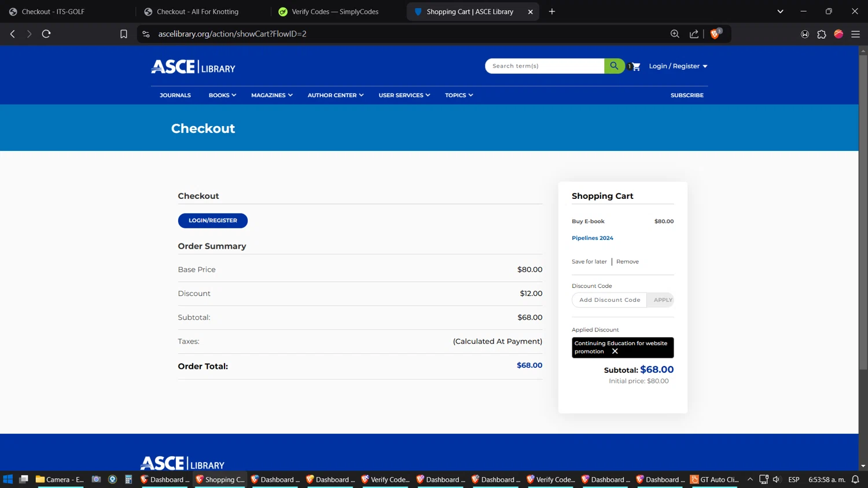Expand the Magazines menu
868x488 pixels.
(271, 95)
